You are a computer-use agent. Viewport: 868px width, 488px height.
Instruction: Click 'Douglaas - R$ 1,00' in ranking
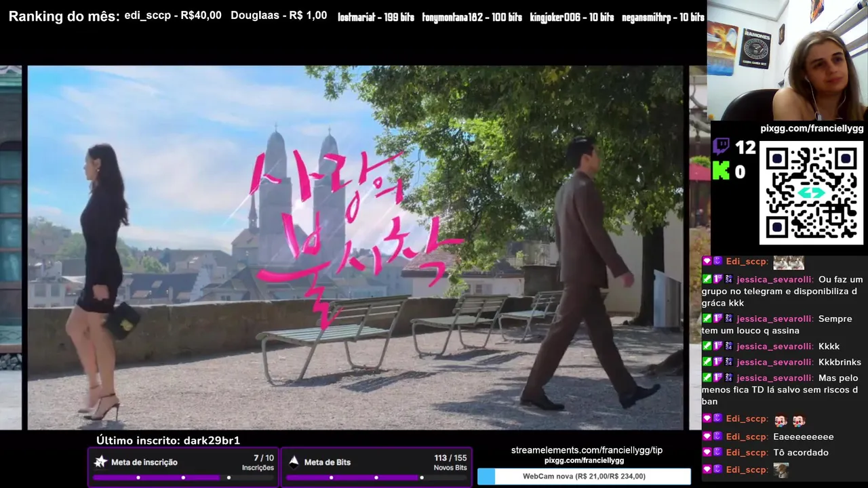click(279, 15)
